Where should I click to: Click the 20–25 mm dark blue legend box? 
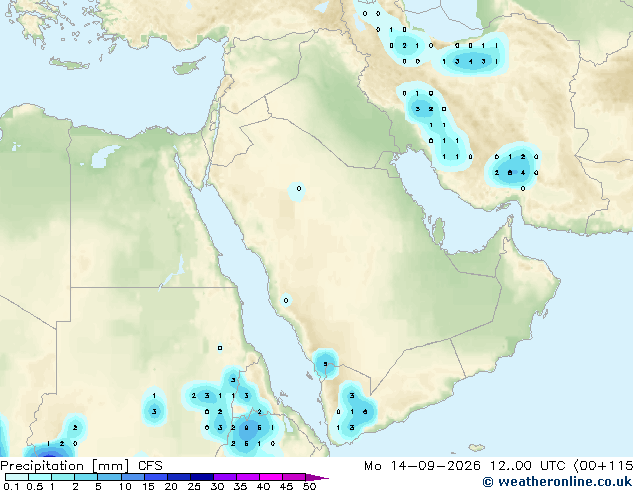pos(179,477)
